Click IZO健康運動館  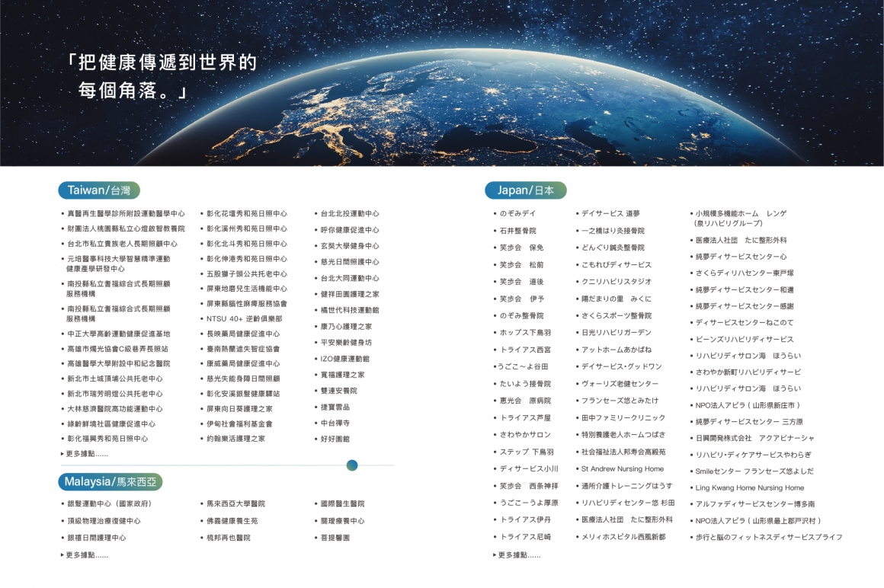click(x=344, y=359)
